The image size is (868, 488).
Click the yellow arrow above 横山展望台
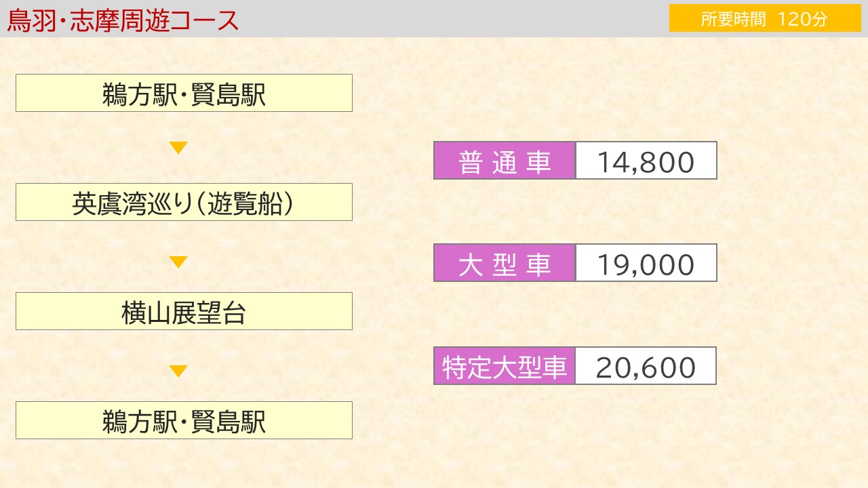click(178, 262)
